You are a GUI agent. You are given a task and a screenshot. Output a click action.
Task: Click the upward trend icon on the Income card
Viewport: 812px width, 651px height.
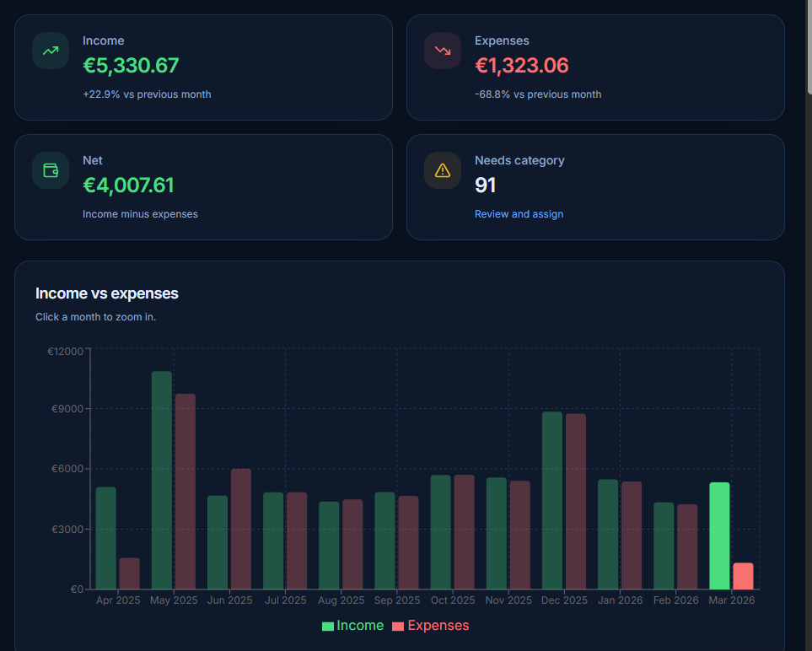[x=50, y=50]
